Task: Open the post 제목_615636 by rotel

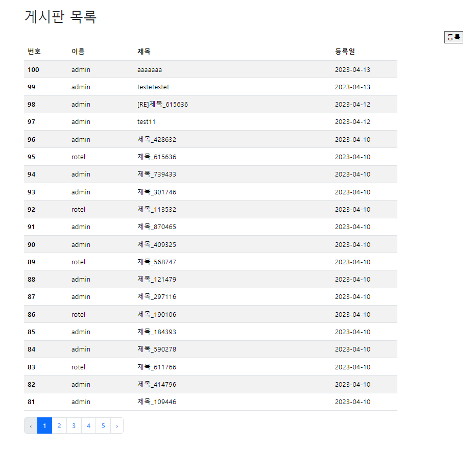Action: click(157, 157)
